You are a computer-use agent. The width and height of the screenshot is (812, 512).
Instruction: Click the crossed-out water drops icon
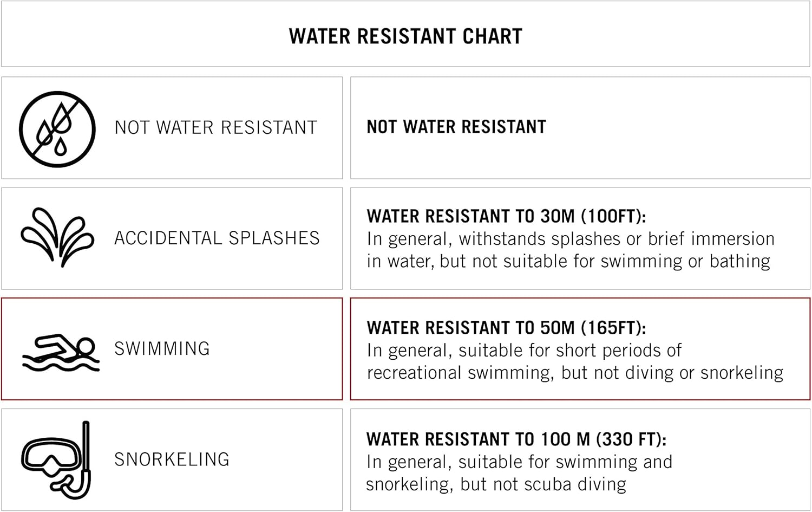[57, 129]
